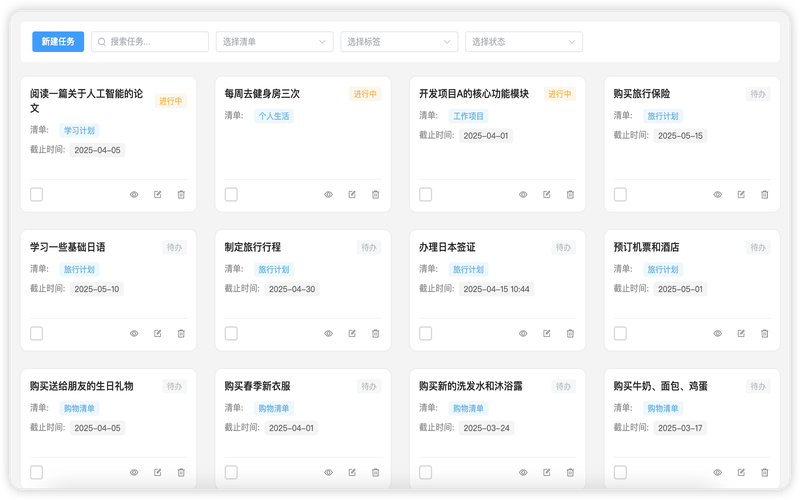Viewport: 800px width, 500px height.
Task: Edit the 学习一些基础日语 task
Action: coord(158,334)
